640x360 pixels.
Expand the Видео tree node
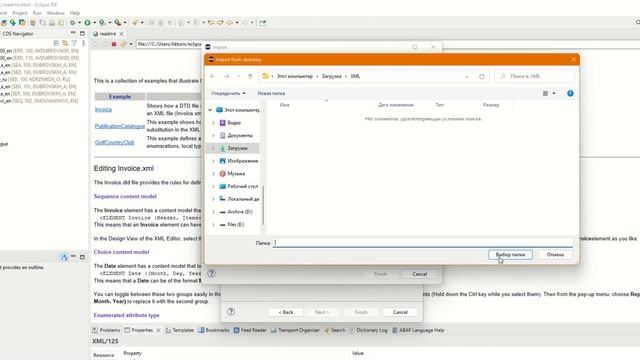pyautogui.click(x=213, y=123)
